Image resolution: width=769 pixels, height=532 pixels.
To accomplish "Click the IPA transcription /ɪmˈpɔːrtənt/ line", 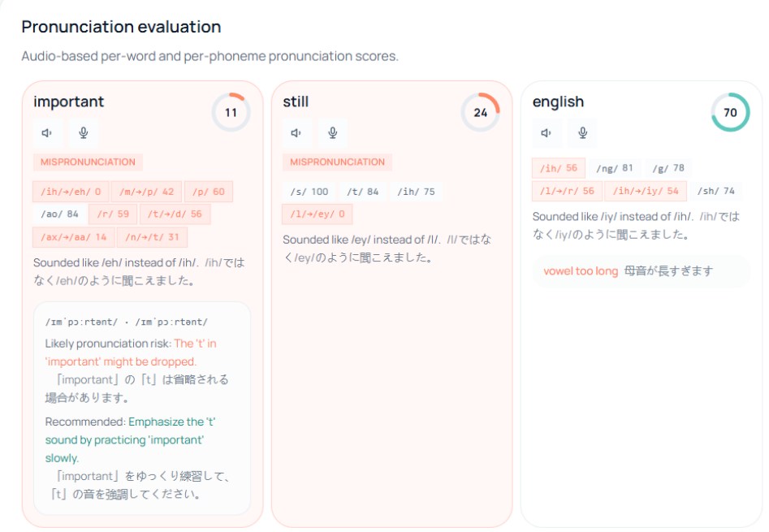I will click(x=127, y=322).
